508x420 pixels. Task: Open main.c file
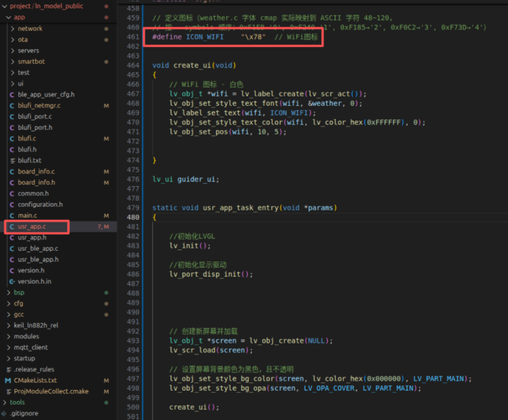[27, 216]
